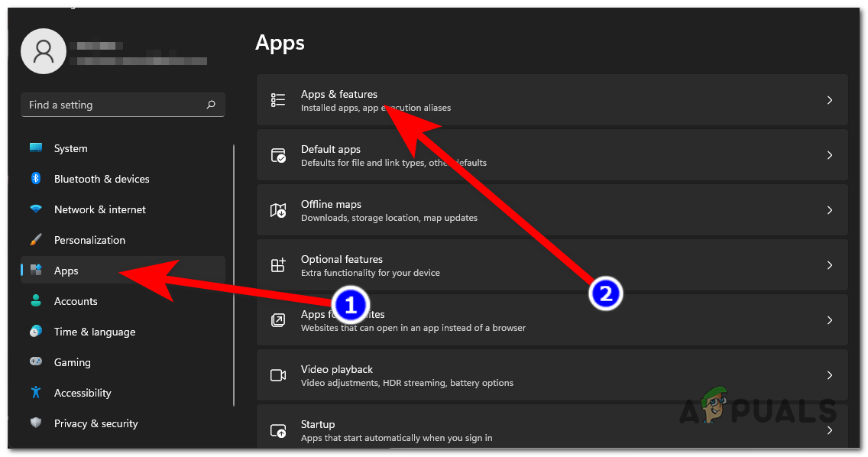868x457 pixels.
Task: Click 'Apps that start automatically when you sign in'
Action: 397,438
